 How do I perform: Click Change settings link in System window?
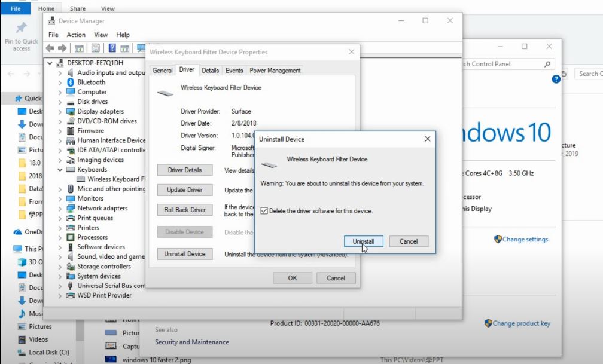coord(525,240)
